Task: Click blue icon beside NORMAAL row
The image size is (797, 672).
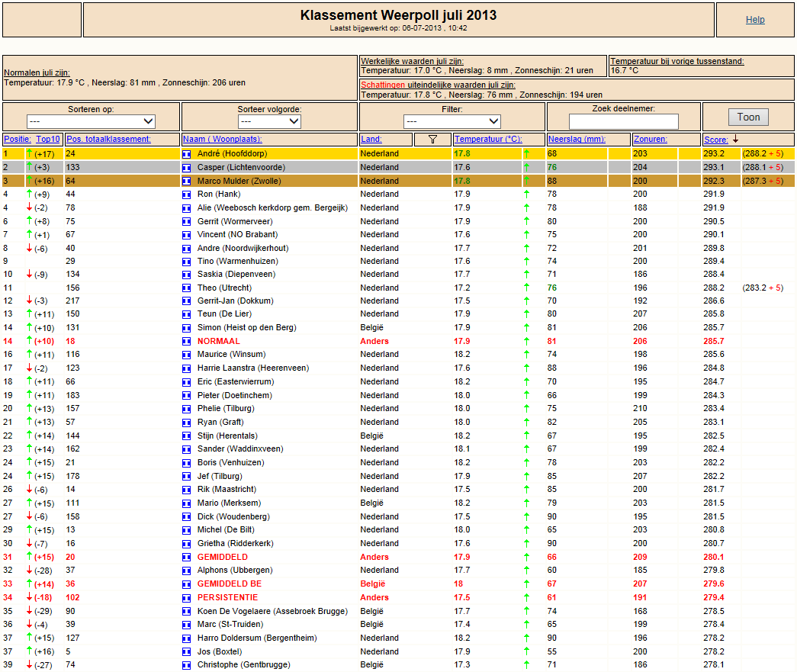Action: pyautogui.click(x=187, y=342)
